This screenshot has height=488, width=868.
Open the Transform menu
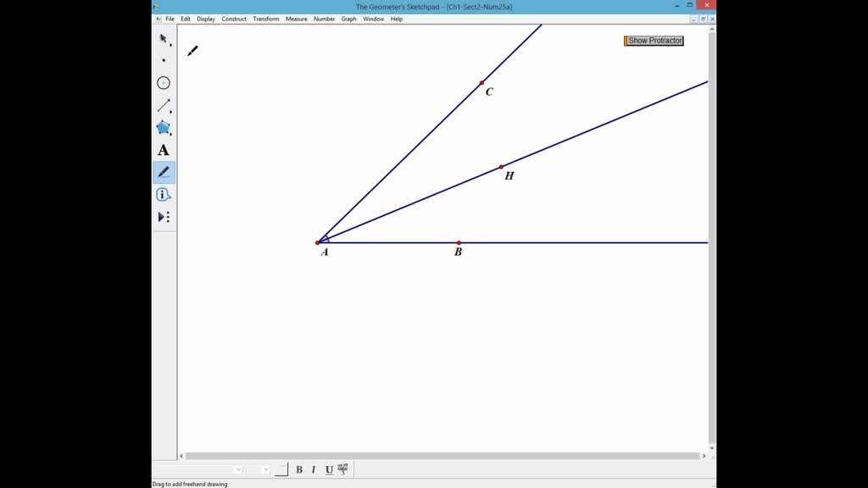tap(265, 18)
